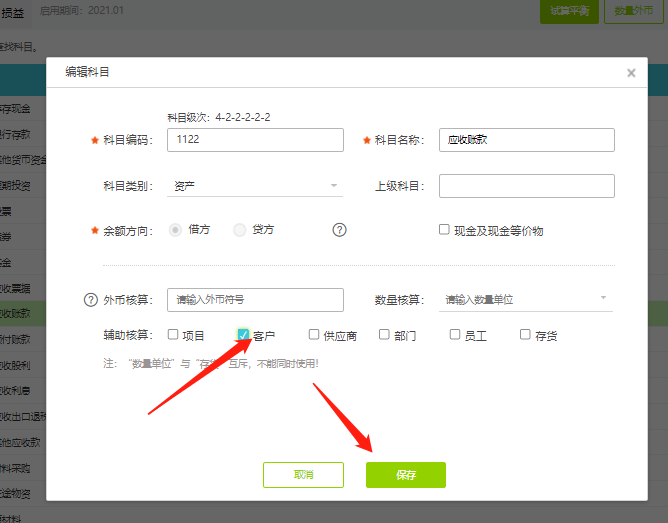Image resolution: width=668 pixels, height=523 pixels.
Task: Select the 借方 radio button
Action: coord(175,230)
